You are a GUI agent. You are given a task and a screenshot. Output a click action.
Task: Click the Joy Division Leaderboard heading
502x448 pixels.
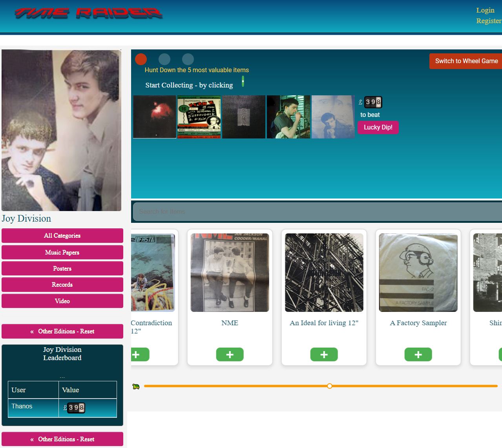[x=62, y=353]
